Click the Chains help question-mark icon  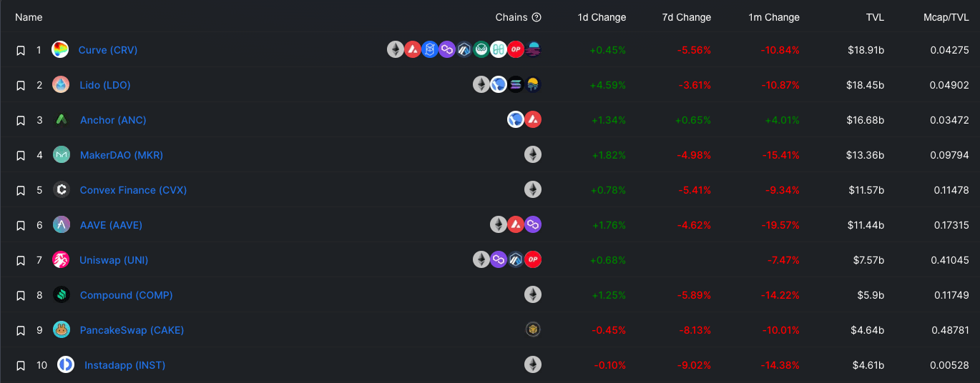(x=536, y=17)
